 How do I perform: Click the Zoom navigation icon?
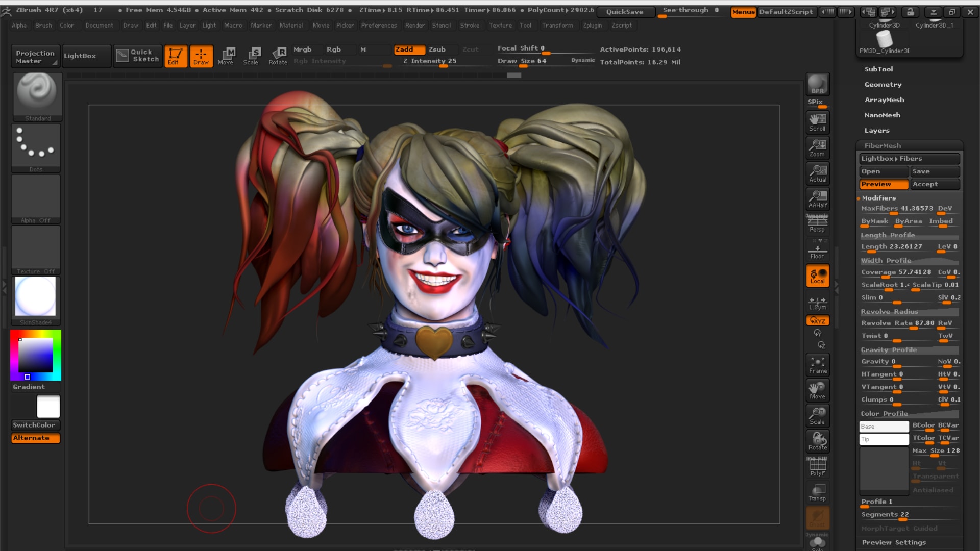[818, 148]
